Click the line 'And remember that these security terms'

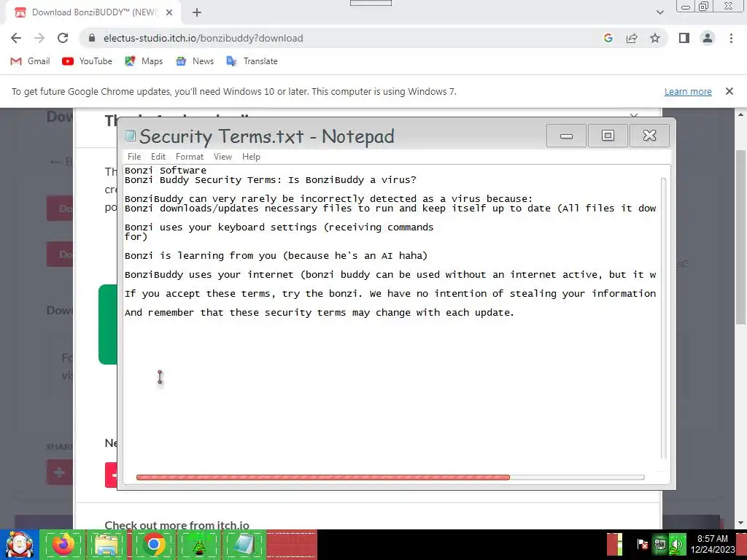[x=320, y=313]
